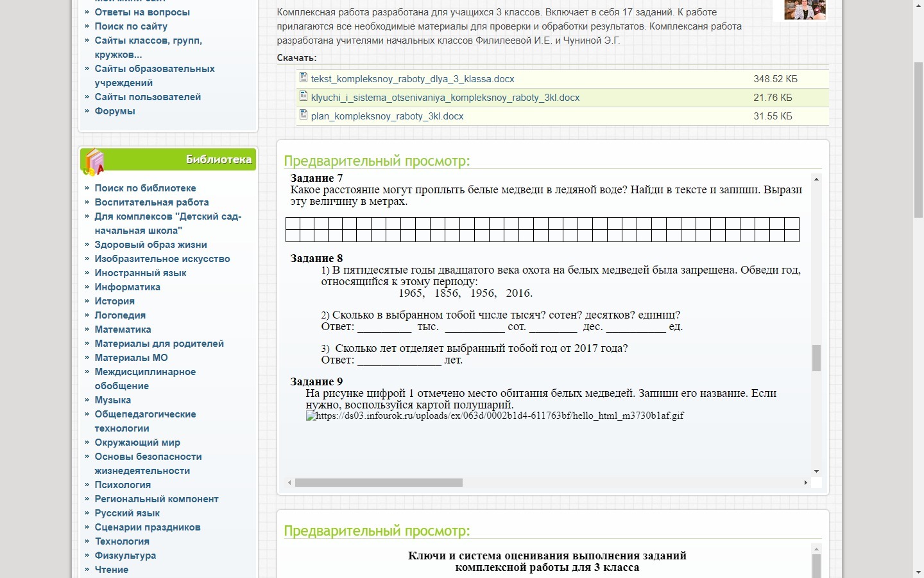Screen dimensions: 924x578
Task: Click the preview vertical scrollbar thumb
Action: coord(816,358)
